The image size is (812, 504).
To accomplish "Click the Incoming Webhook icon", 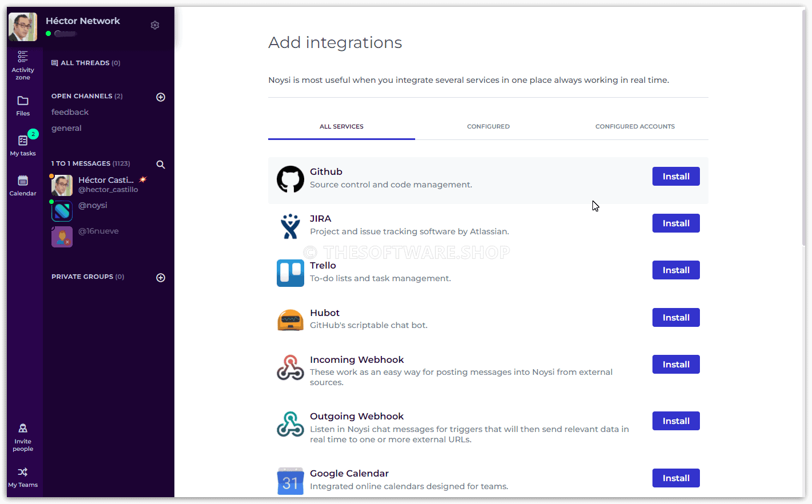I will point(290,367).
